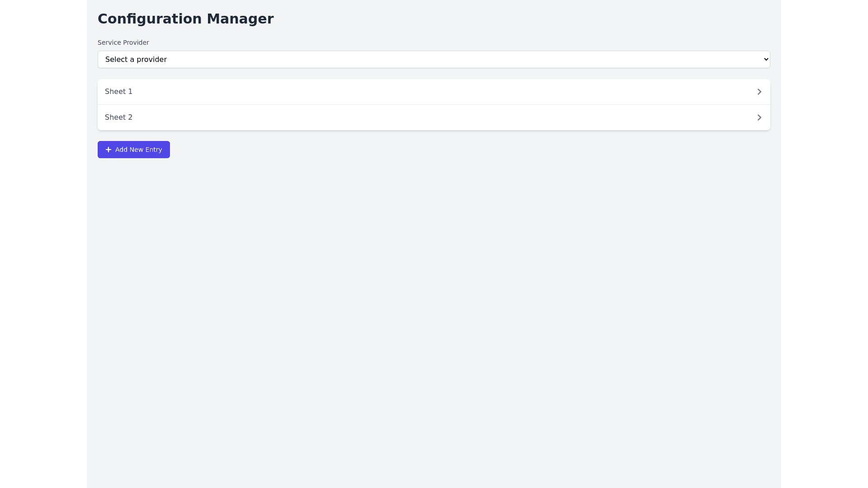Click the "Select a provider" placeholder text

(x=136, y=60)
